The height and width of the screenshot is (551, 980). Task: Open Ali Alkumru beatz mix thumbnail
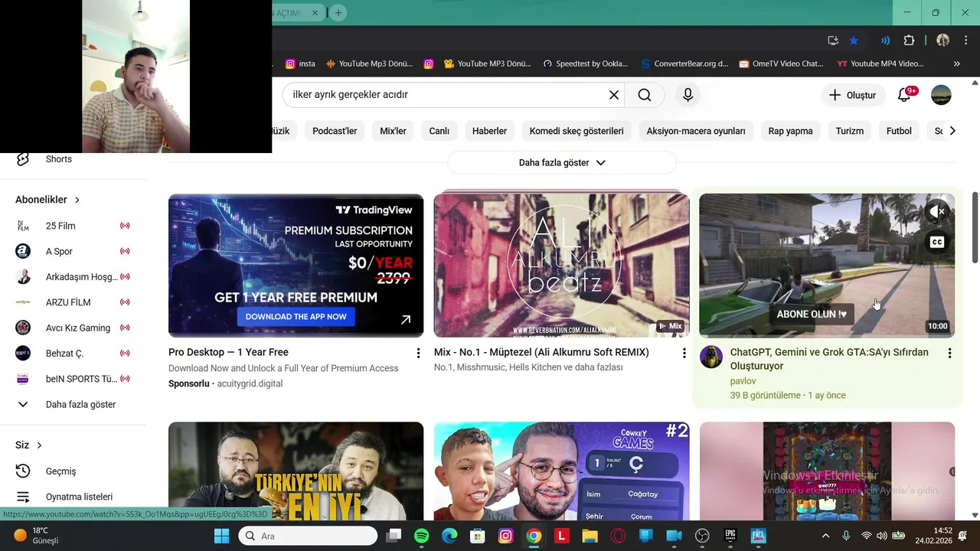(x=561, y=266)
